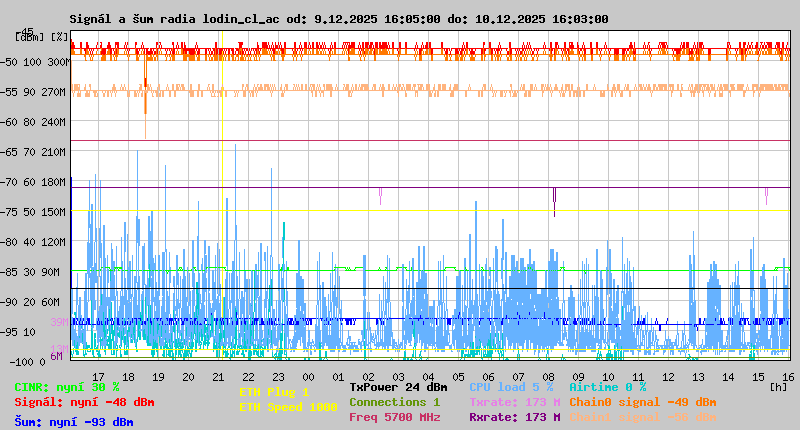Click the '-80 40 120M' y-axis label
This screenshot has width=800, height=430.
(x=35, y=242)
